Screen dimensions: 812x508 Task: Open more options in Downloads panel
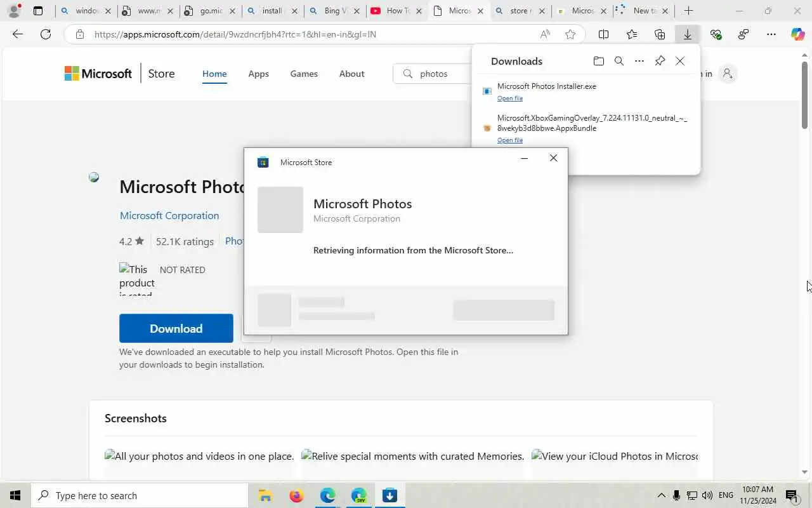click(x=639, y=61)
